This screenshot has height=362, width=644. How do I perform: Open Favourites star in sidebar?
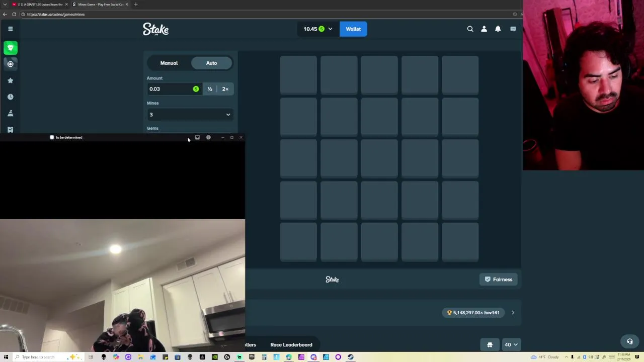tap(10, 80)
